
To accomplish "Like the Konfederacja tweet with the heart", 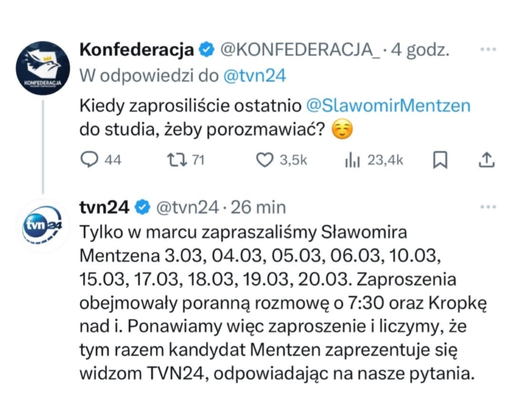I will click(264, 160).
